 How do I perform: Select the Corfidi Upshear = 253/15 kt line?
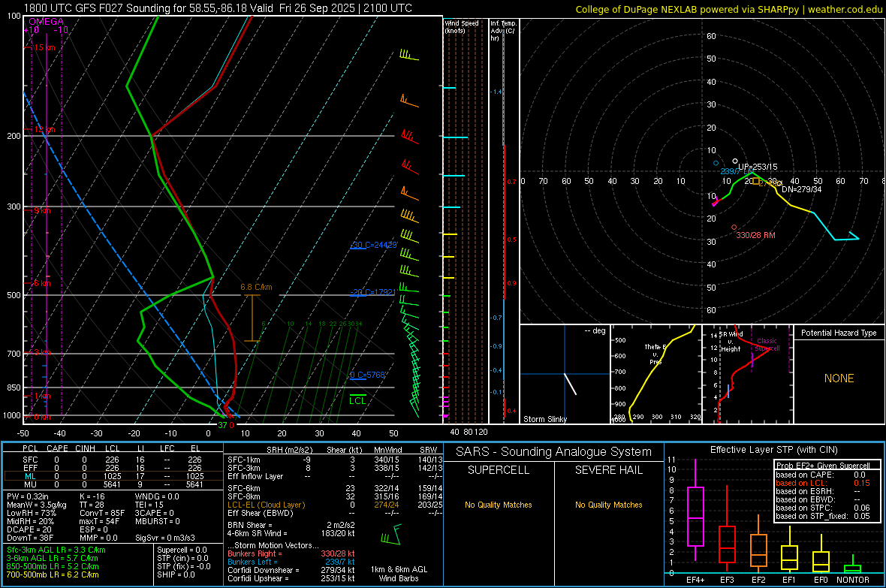[291, 578]
